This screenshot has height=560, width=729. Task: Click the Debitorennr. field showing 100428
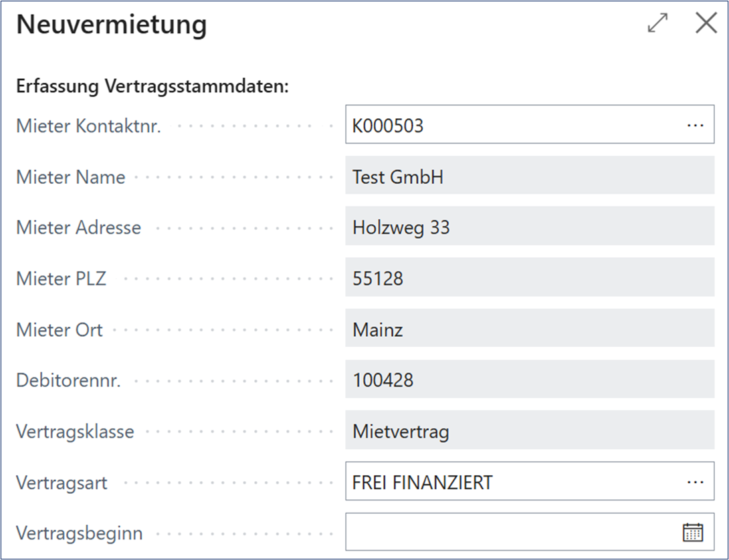(x=468, y=380)
